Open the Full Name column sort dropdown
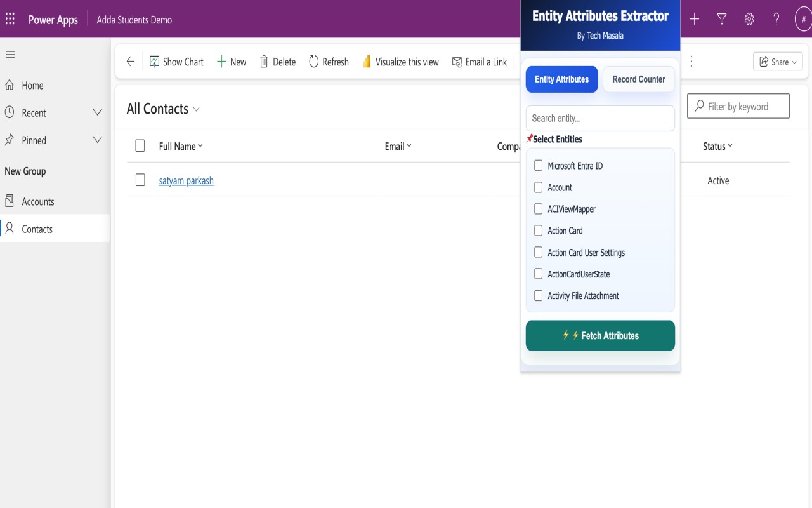 point(181,146)
